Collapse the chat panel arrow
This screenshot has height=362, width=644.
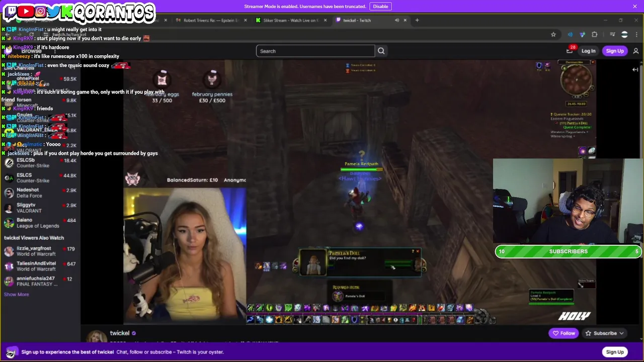pyautogui.click(x=635, y=69)
